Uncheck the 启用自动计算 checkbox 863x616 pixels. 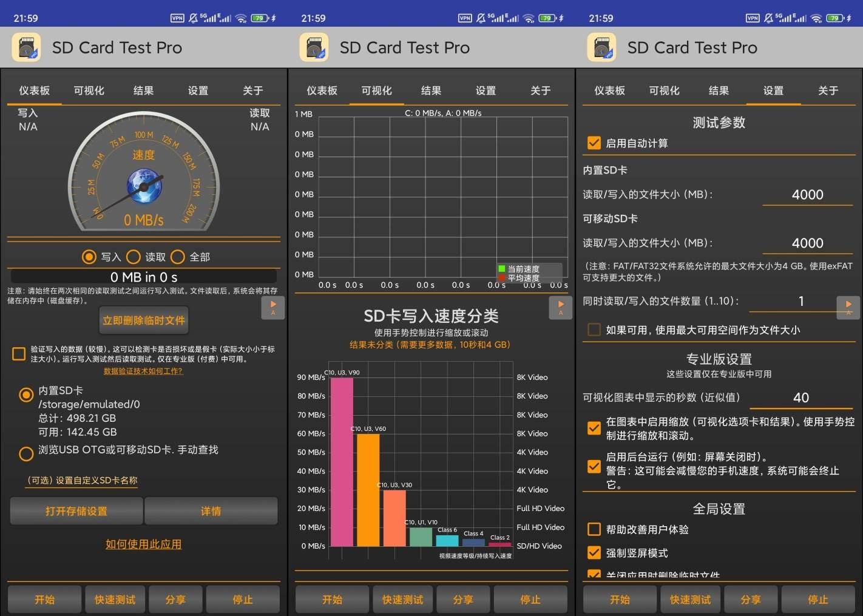click(x=594, y=143)
